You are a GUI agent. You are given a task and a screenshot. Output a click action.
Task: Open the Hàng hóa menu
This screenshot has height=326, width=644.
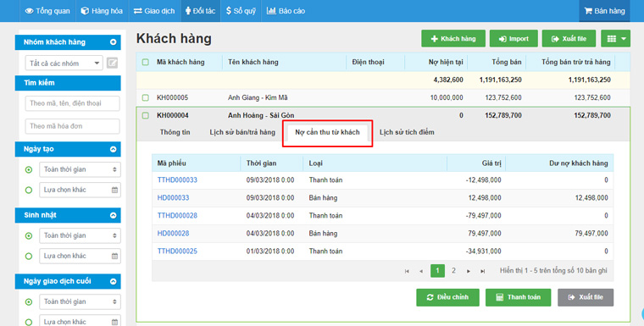point(102,11)
